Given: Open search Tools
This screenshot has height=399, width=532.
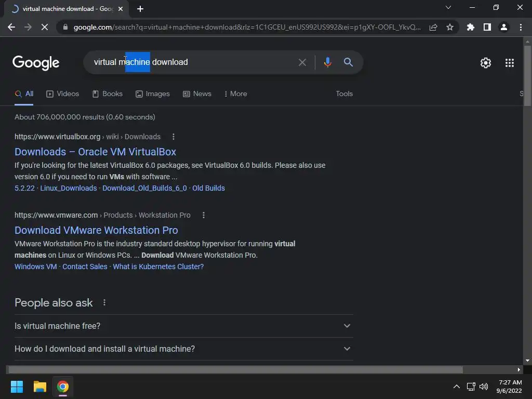Looking at the screenshot, I should tap(344, 94).
